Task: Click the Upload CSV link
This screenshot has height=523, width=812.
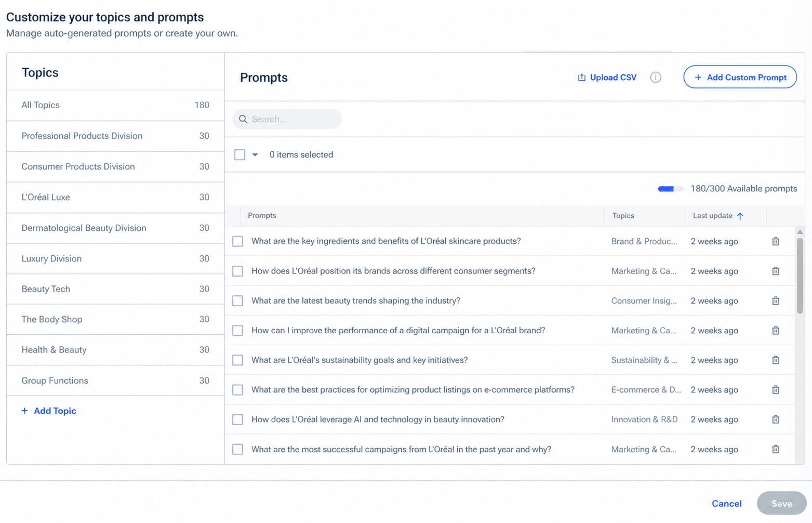Action: click(x=607, y=77)
